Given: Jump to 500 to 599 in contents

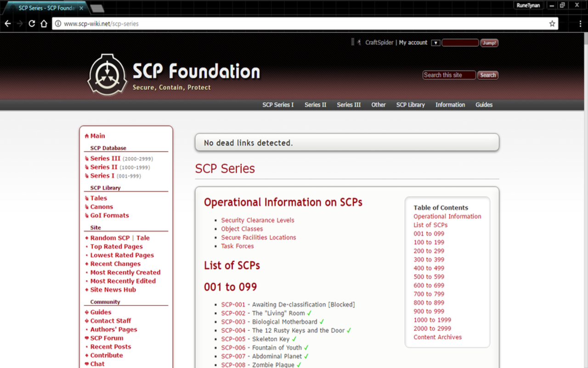Looking at the screenshot, I should pyautogui.click(x=429, y=277).
